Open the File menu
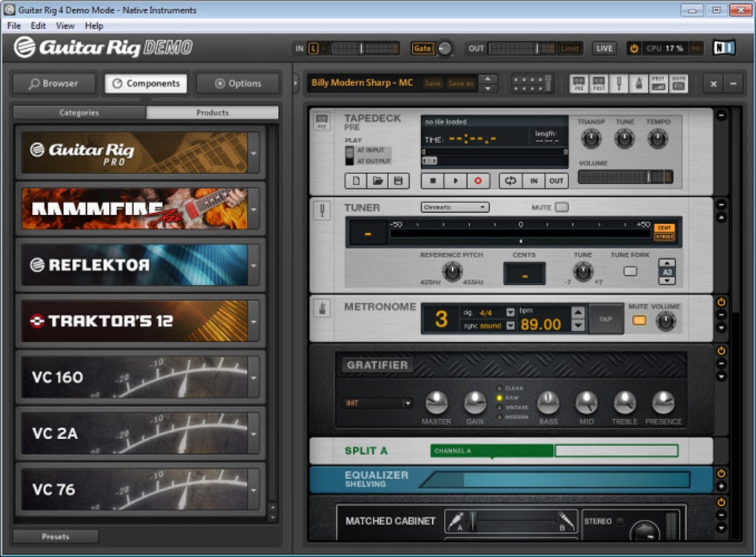 coord(14,26)
